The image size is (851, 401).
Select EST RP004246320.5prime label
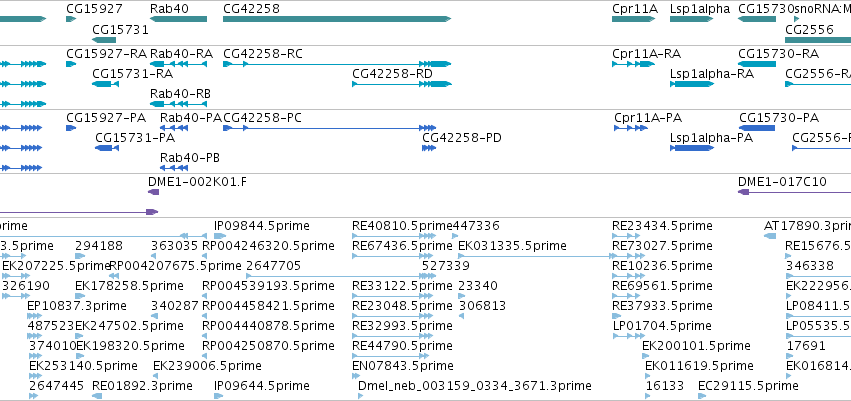point(268,246)
